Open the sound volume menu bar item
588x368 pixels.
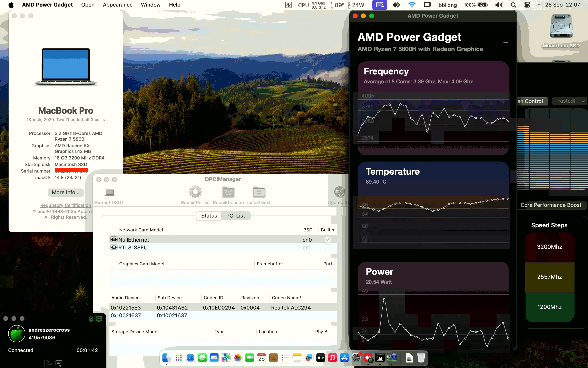pyautogui.click(x=499, y=5)
